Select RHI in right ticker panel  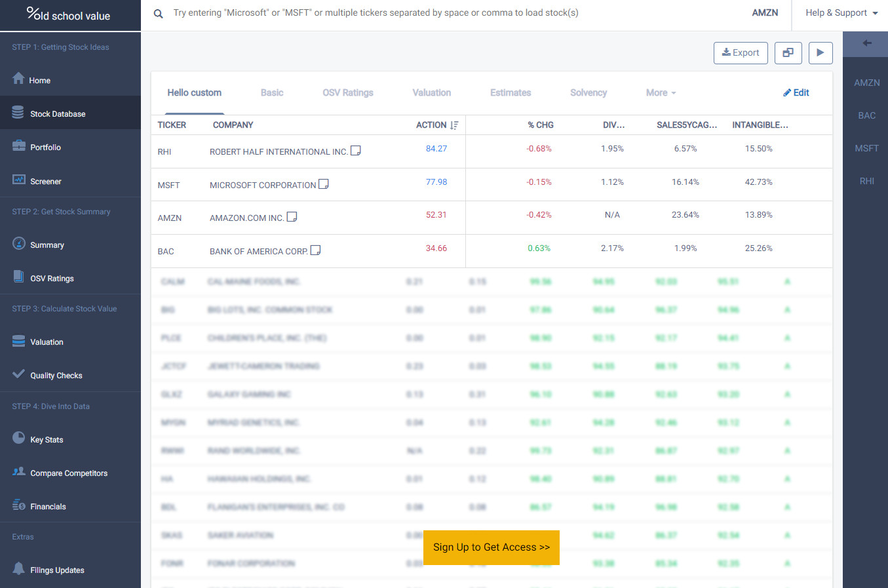pyautogui.click(x=866, y=182)
